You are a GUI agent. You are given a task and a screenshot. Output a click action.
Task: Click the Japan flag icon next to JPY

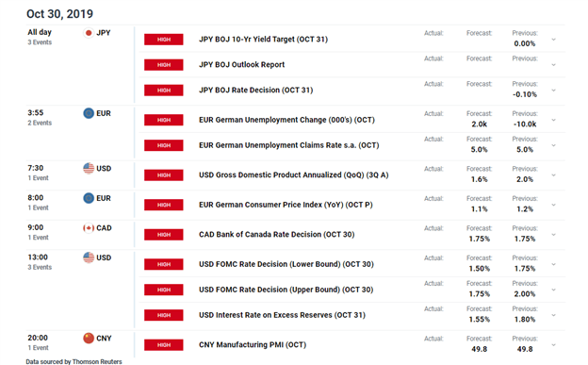(x=89, y=33)
